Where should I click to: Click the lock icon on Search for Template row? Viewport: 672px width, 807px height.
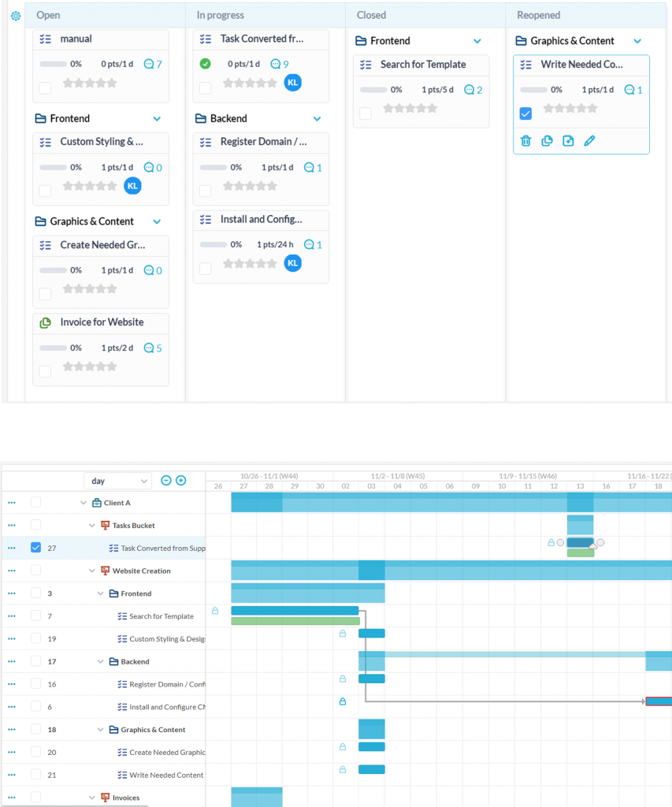coord(215,609)
